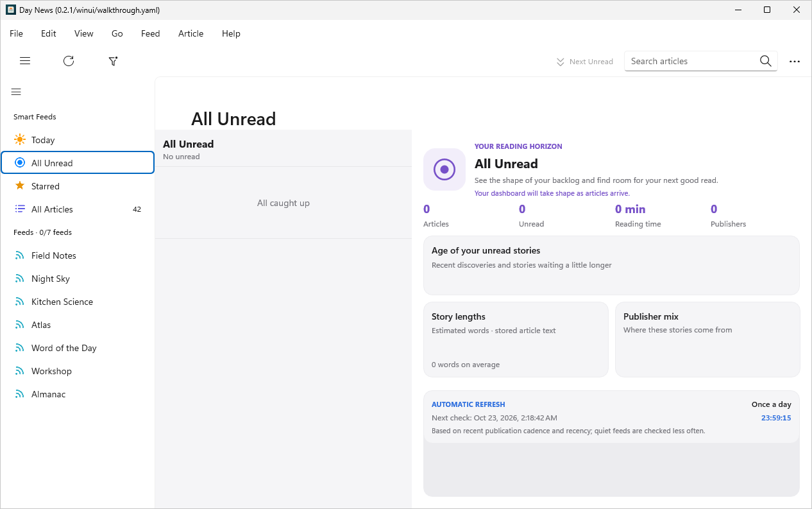Open the File menu
Image resolution: width=812 pixels, height=509 pixels.
16,33
